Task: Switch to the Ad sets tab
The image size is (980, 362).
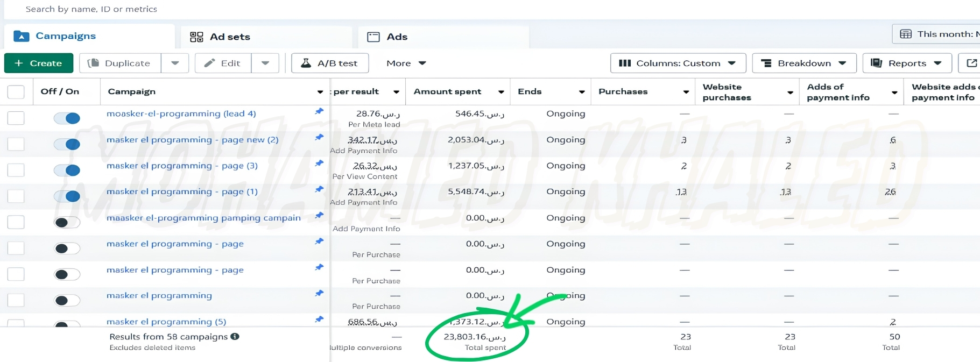Action: (266, 37)
